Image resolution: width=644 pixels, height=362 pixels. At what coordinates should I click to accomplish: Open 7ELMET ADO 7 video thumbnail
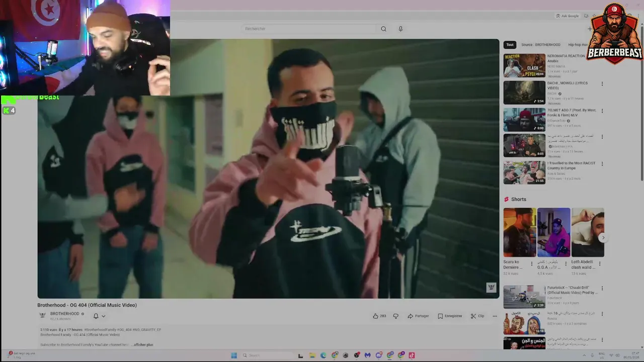coord(524,120)
